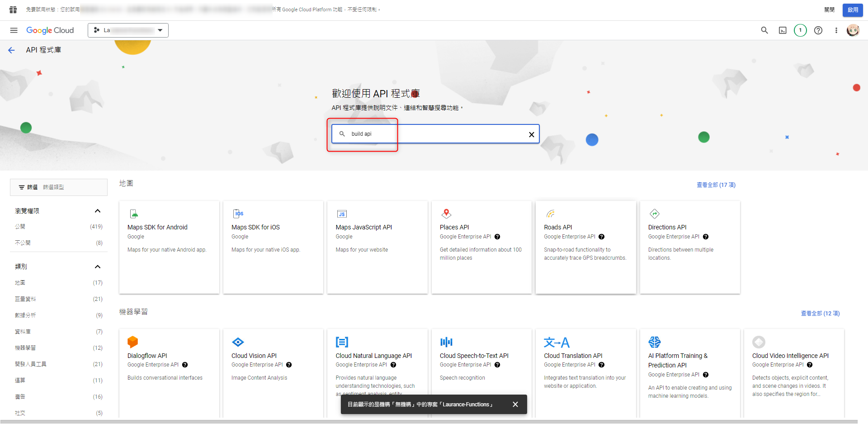View all 17 maps APIs link
868x424 pixels.
tap(716, 185)
